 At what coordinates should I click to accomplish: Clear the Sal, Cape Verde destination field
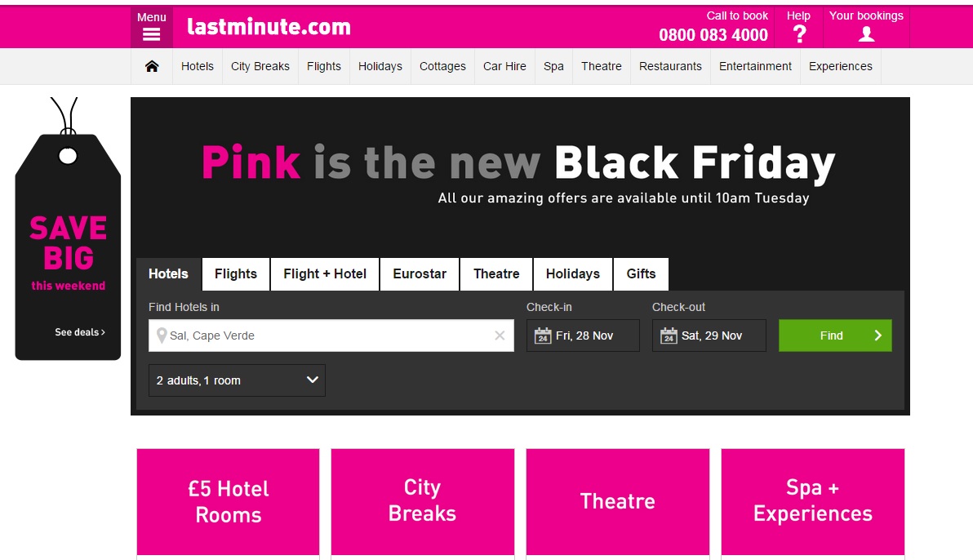pos(500,336)
